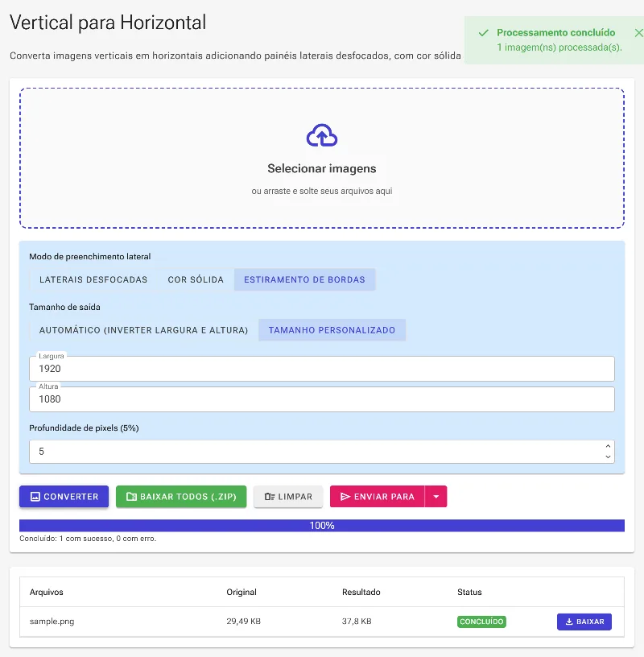Select Laterais Desfocadas fill mode

pos(93,279)
